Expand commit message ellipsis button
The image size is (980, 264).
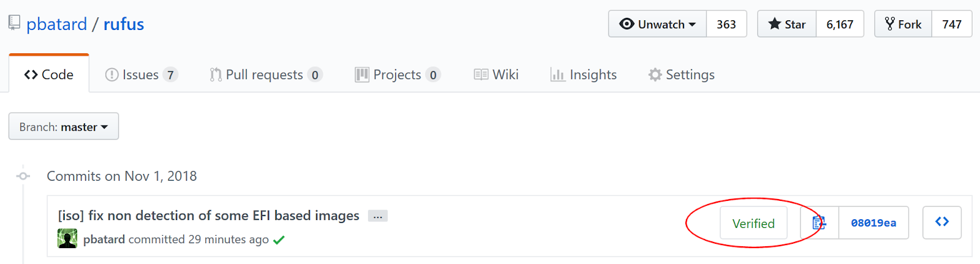(x=378, y=216)
